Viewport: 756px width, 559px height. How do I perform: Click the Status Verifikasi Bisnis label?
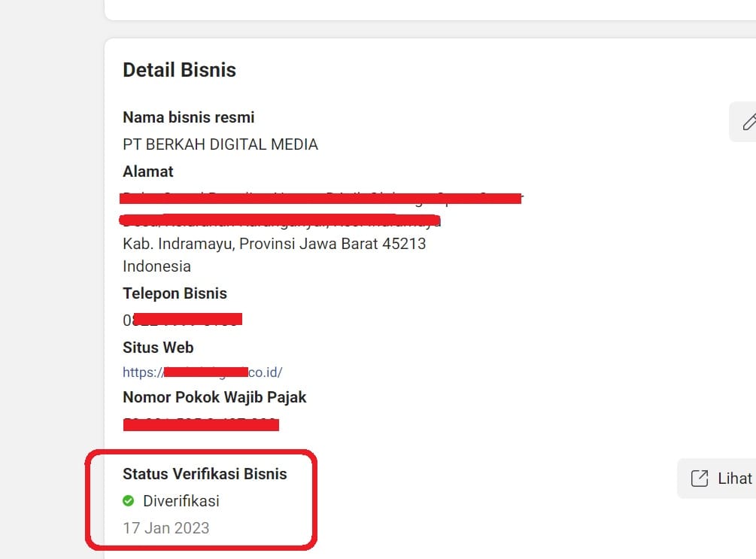205,474
